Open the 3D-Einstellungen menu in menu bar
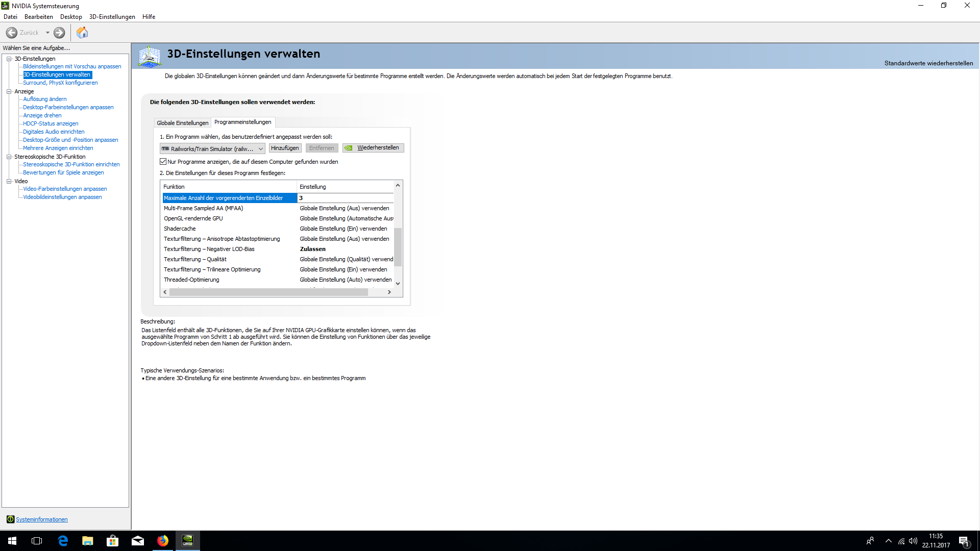Viewport: 980px width, 551px height. (112, 17)
